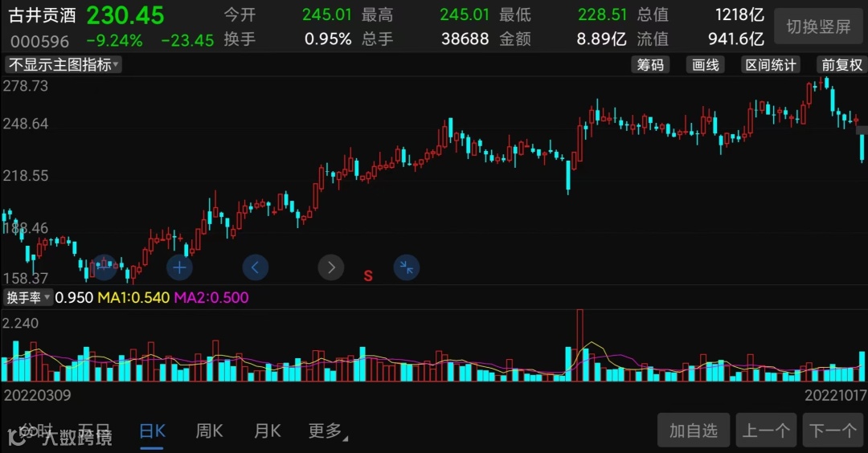Tap the plus zoom-in circle on the chart

179,267
